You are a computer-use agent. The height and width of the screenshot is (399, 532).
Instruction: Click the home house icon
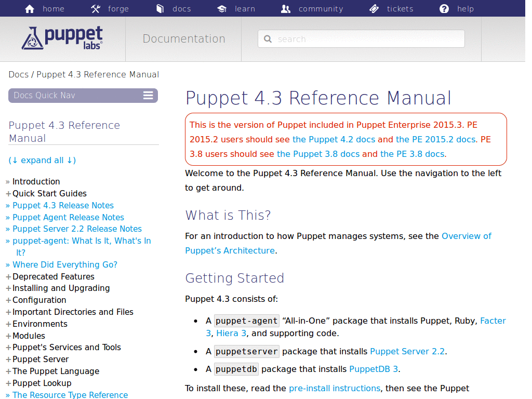point(30,9)
